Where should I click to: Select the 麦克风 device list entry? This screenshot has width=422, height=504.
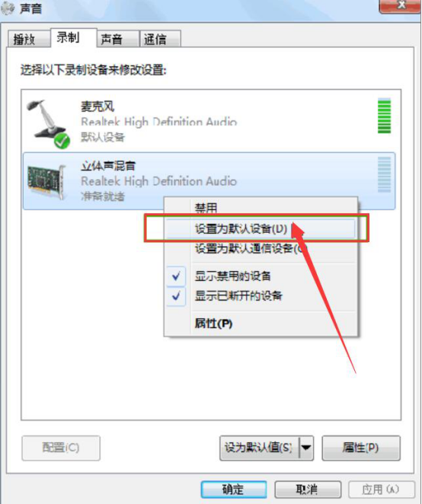209,122
